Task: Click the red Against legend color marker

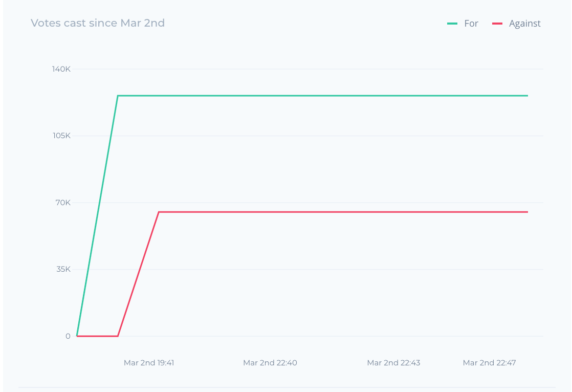Action: coord(497,24)
